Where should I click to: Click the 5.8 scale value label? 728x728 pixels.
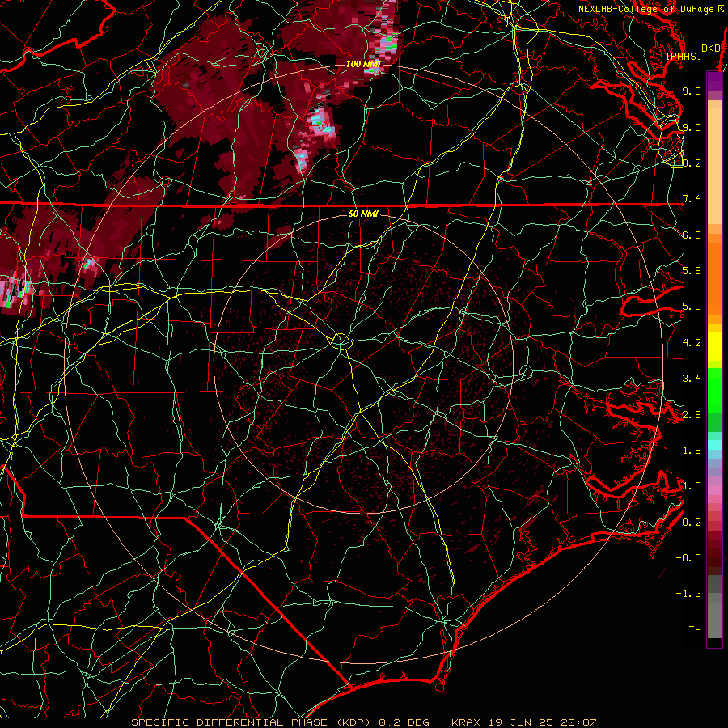click(692, 271)
